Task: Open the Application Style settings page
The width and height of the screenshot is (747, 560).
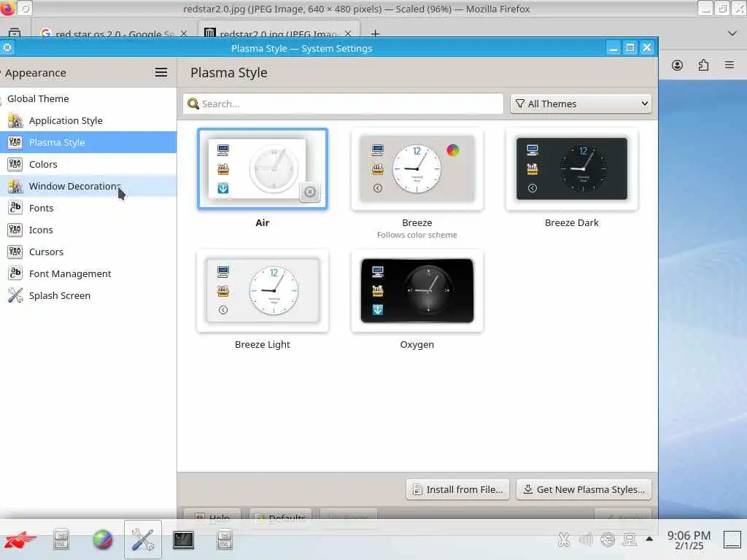Action: (x=88, y=120)
